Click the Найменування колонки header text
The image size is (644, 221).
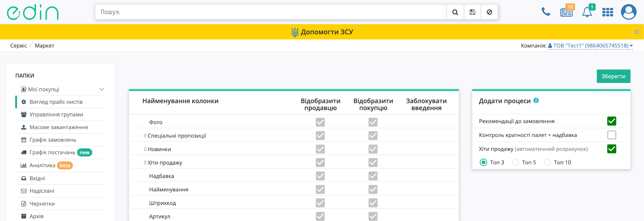180,101
